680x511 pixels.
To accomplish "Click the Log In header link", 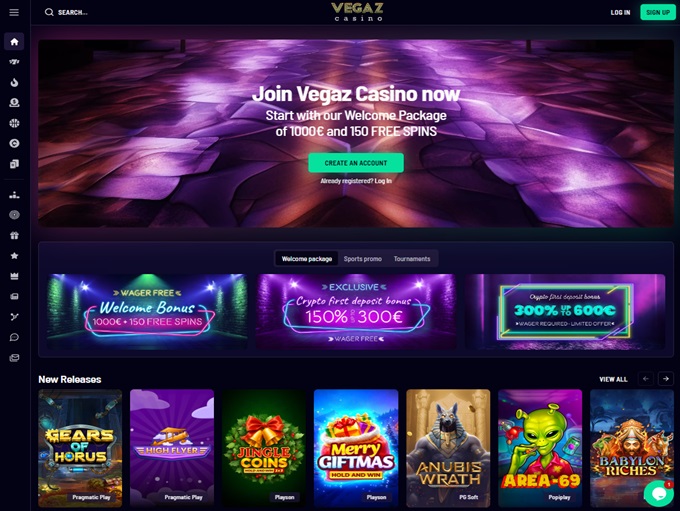I will [x=620, y=13].
